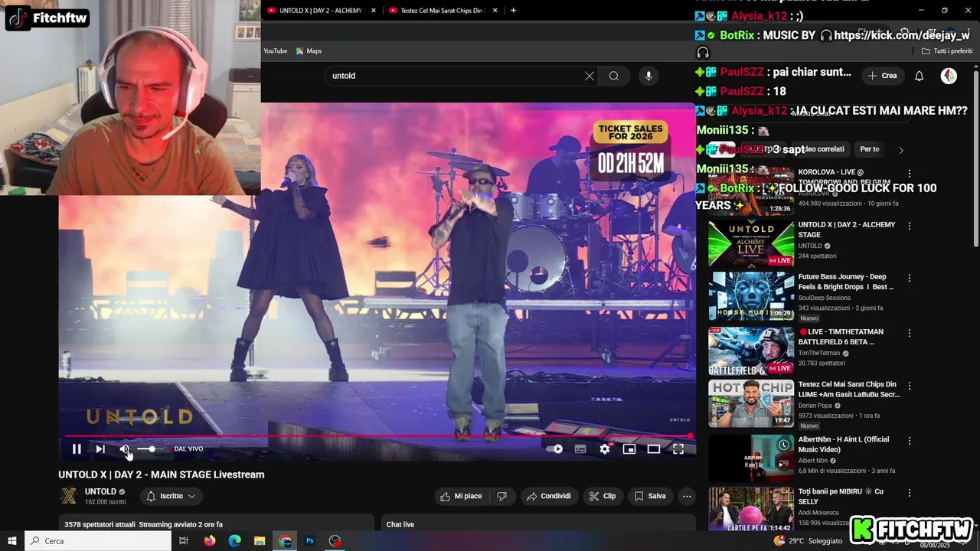This screenshot has width=980, height=551.
Task: Open the Future Bass Journey video thumbnail
Action: click(751, 296)
